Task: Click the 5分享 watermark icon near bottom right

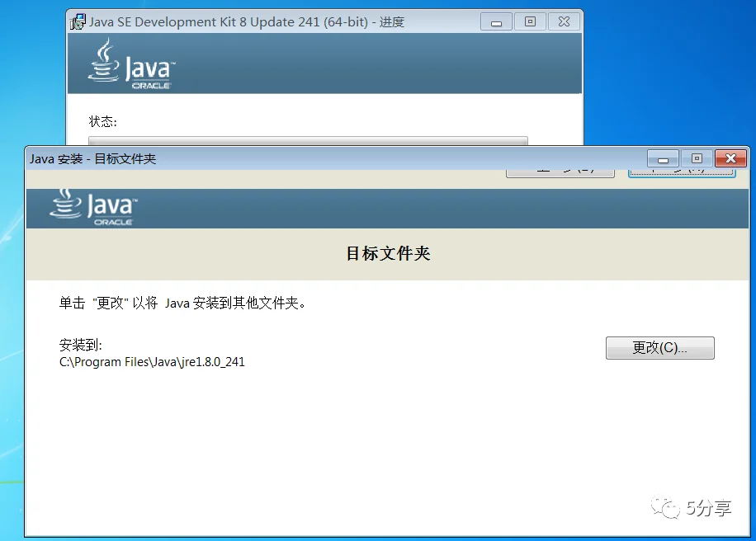Action: point(665,509)
